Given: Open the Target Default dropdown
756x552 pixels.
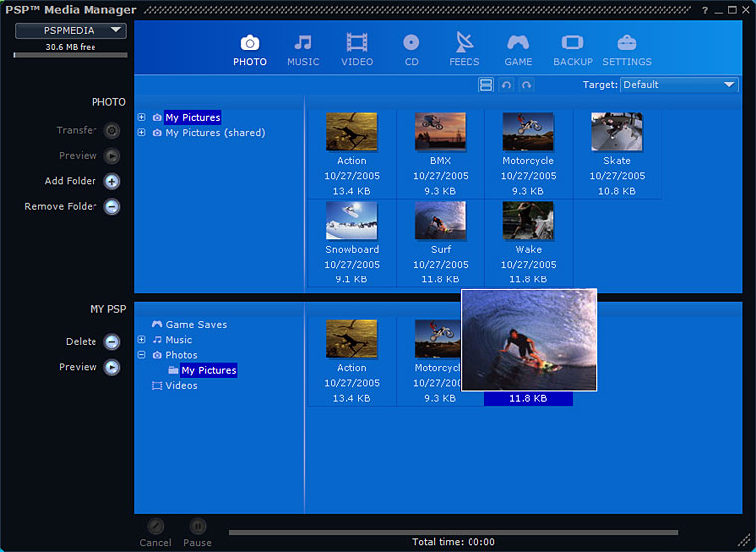Looking at the screenshot, I should 678,85.
